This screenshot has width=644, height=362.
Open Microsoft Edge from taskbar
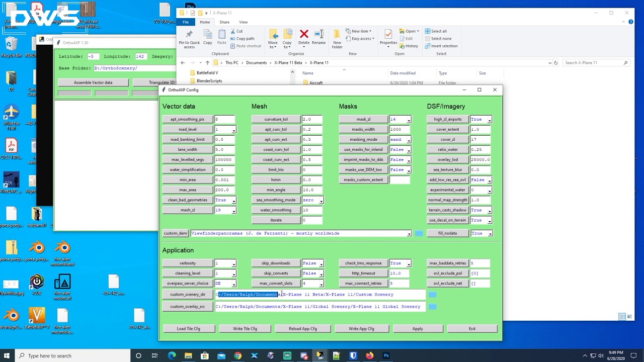coord(172,356)
